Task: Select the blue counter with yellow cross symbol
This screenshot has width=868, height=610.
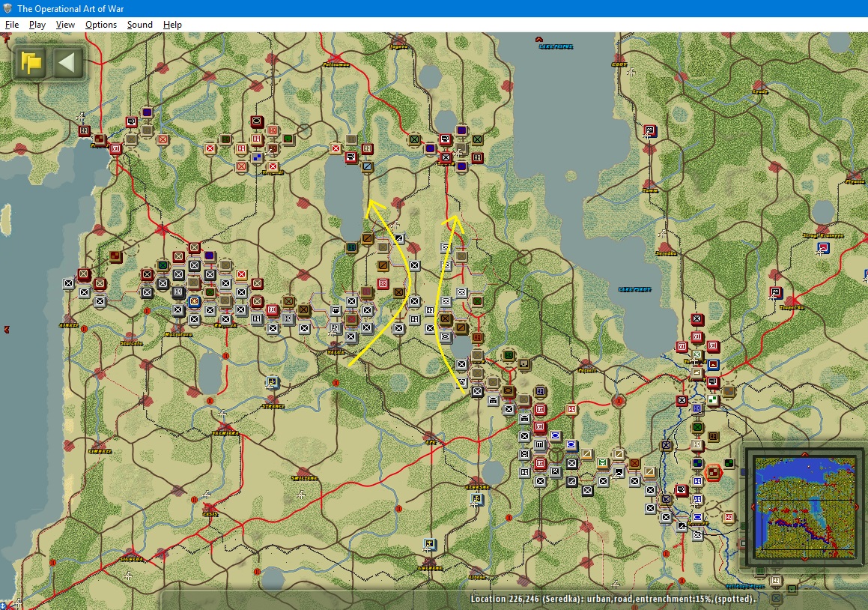Action: (194, 303)
